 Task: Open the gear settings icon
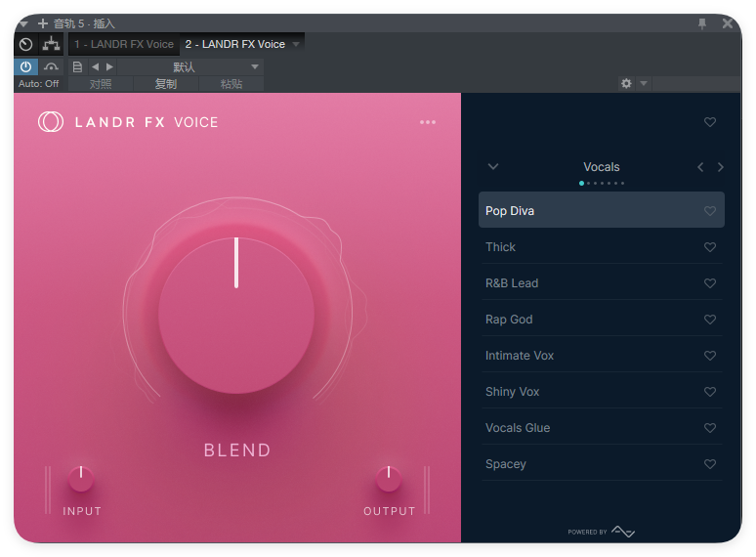[x=626, y=83]
